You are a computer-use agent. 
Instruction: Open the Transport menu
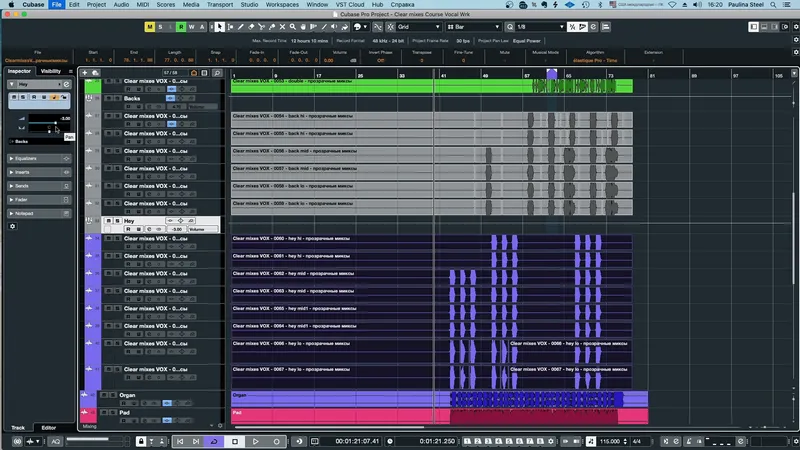pos(219,5)
